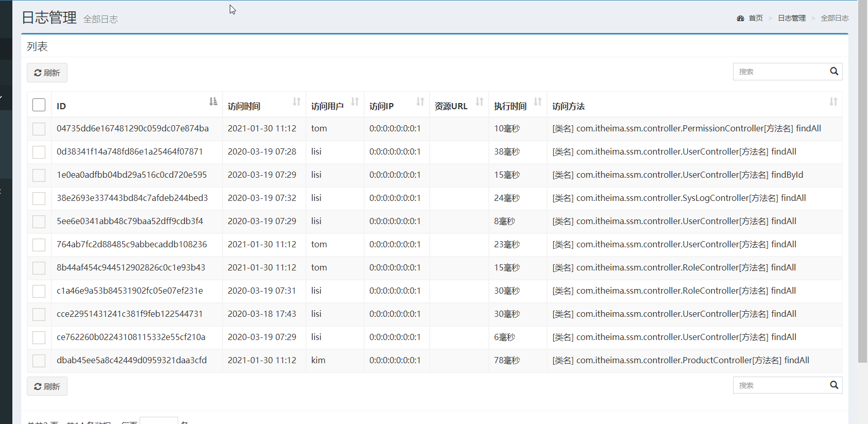
Task: Click the top search magnifier icon
Action: click(x=834, y=72)
